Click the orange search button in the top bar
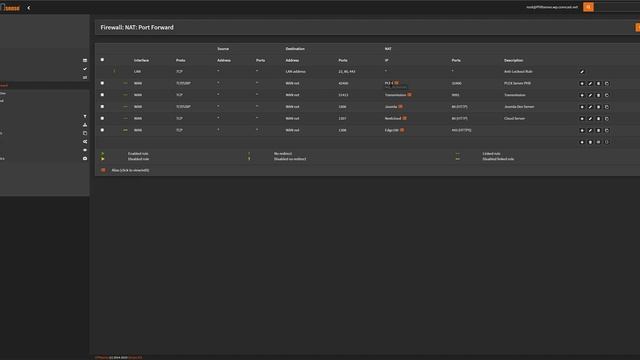The image size is (640, 360). click(x=588, y=7)
